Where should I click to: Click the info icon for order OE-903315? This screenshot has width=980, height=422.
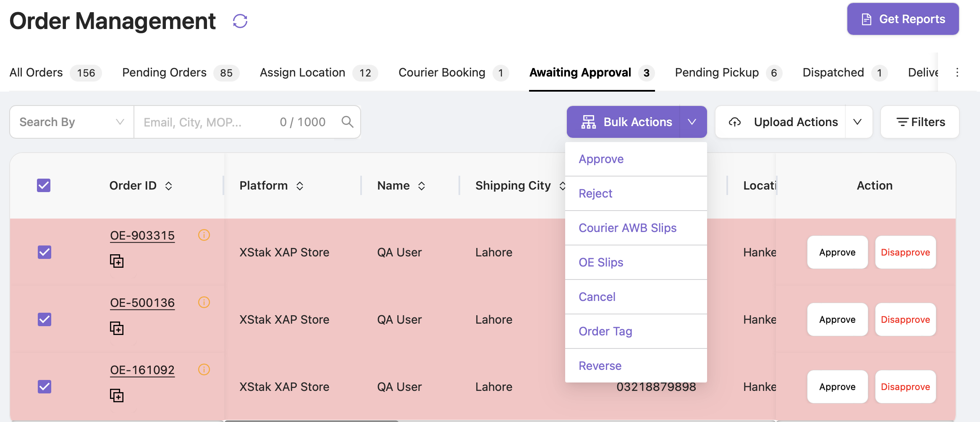pos(204,235)
